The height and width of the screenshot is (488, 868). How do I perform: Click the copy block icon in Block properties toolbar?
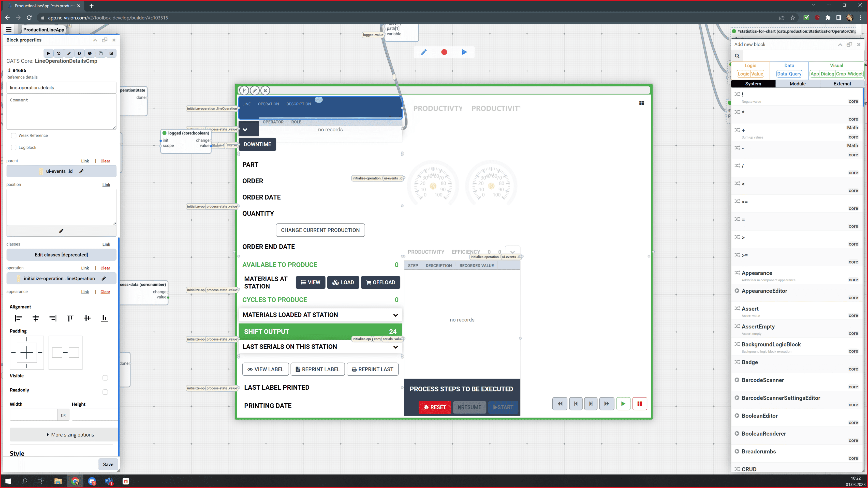click(100, 53)
